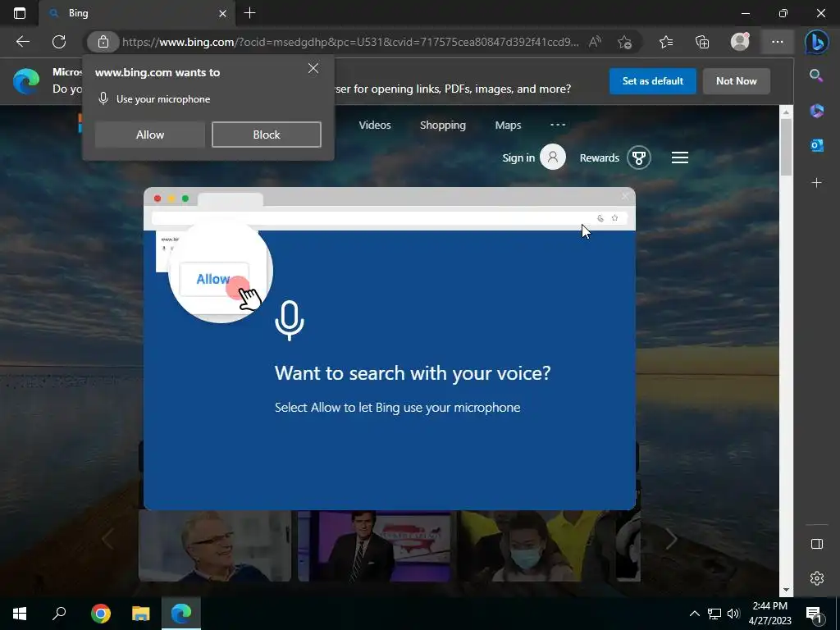Viewport: 840px width, 630px height.
Task: Open the Bing chat sidebar button
Action: [x=816, y=43]
